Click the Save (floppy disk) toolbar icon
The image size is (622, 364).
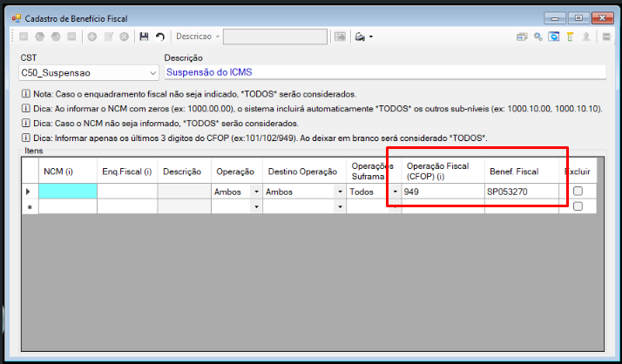144,37
